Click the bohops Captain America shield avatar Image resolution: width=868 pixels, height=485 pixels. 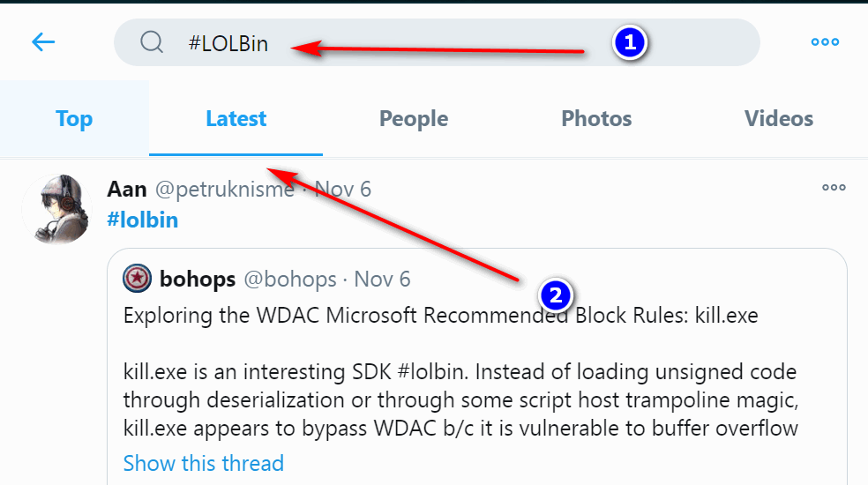pos(137,279)
